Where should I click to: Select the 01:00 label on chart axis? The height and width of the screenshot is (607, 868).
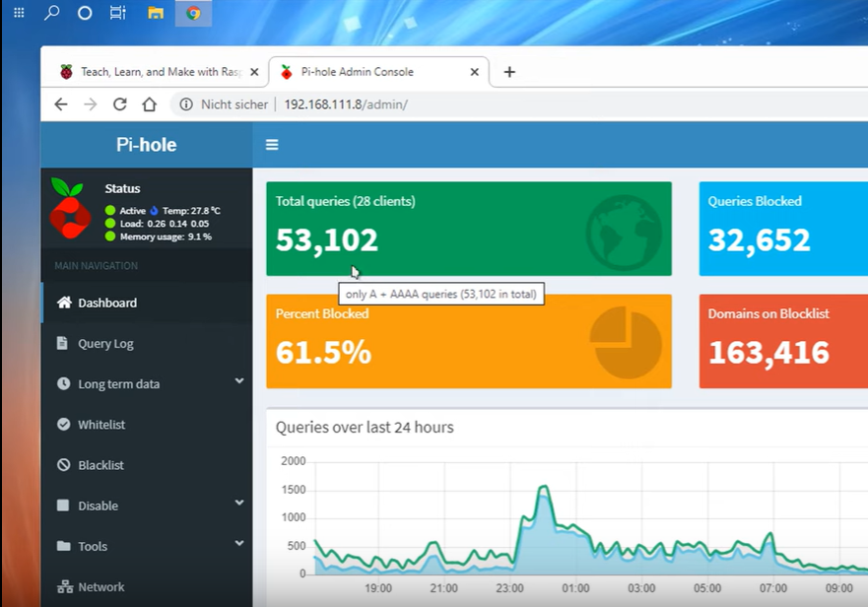(575, 588)
